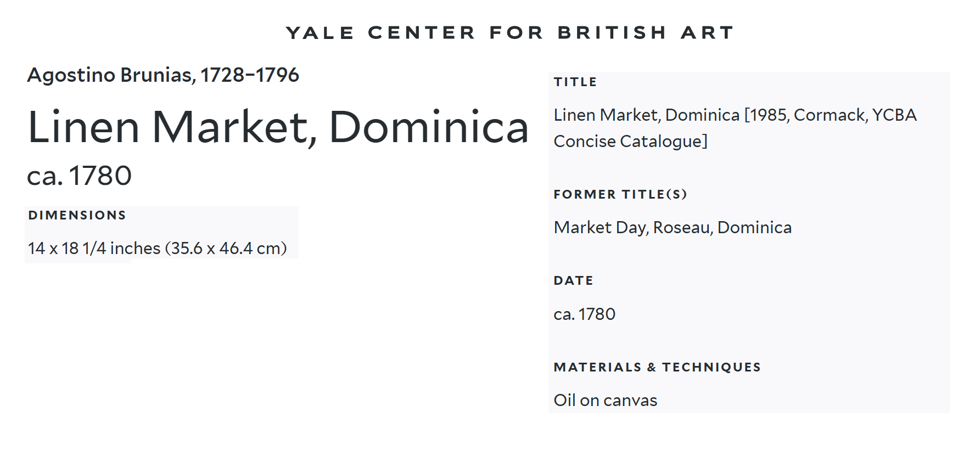Select the Dimensions label
980x462 pixels.
click(77, 215)
